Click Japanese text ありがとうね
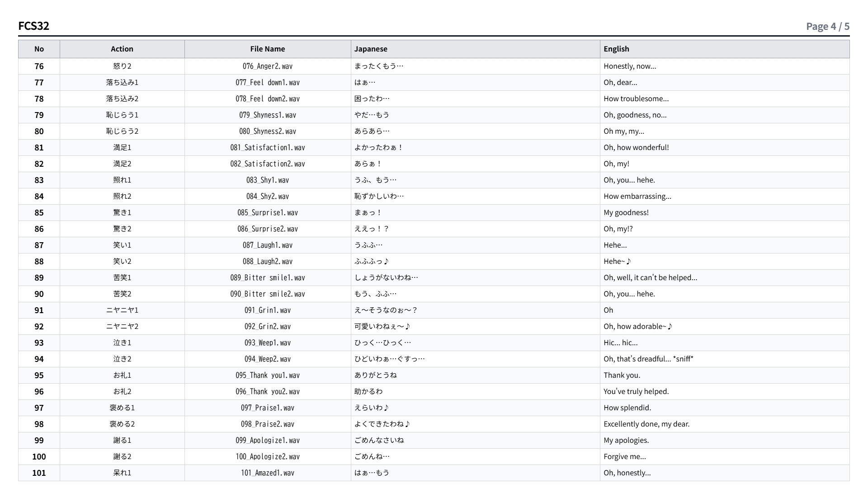 pyautogui.click(x=376, y=375)
